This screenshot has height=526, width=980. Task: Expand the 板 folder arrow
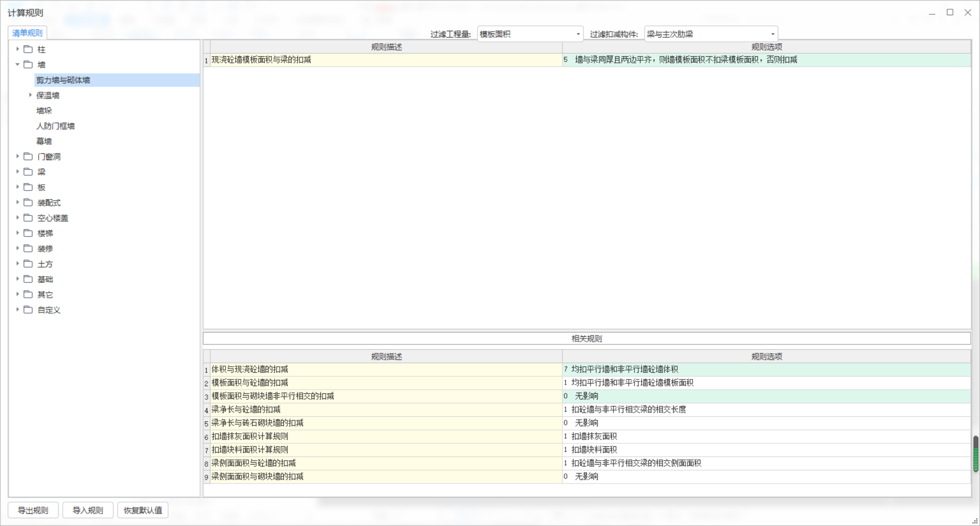click(x=17, y=187)
